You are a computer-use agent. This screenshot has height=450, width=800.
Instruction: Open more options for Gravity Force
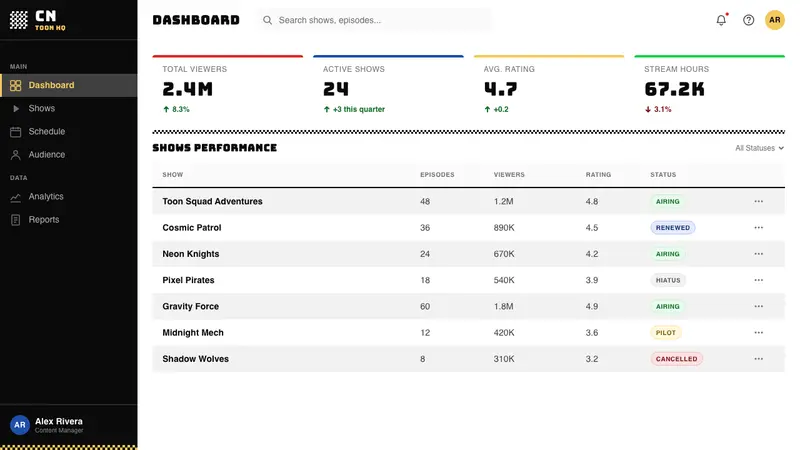(x=759, y=307)
